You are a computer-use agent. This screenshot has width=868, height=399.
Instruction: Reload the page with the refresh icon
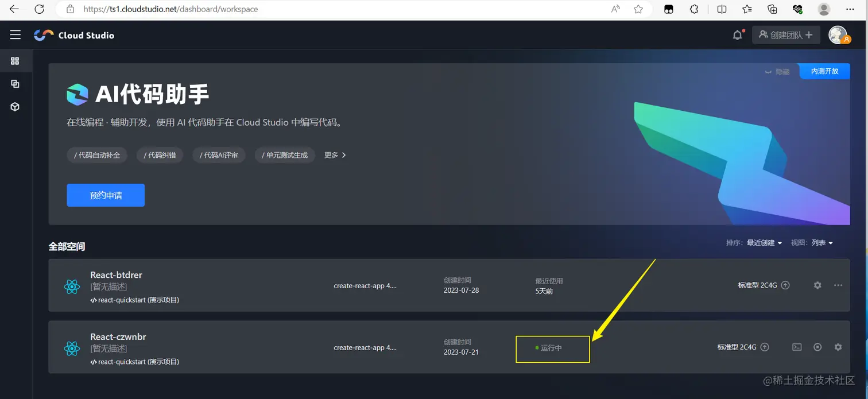click(40, 9)
